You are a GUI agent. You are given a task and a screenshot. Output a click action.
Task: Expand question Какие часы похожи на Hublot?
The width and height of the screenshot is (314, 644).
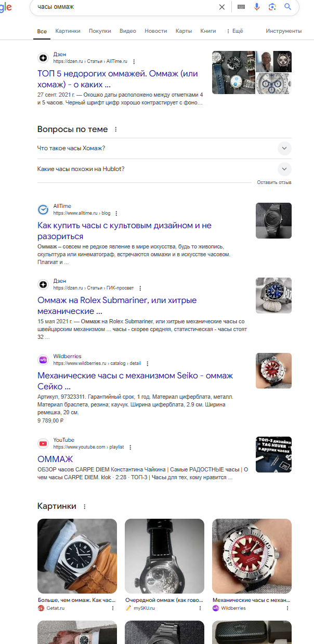coord(164,169)
